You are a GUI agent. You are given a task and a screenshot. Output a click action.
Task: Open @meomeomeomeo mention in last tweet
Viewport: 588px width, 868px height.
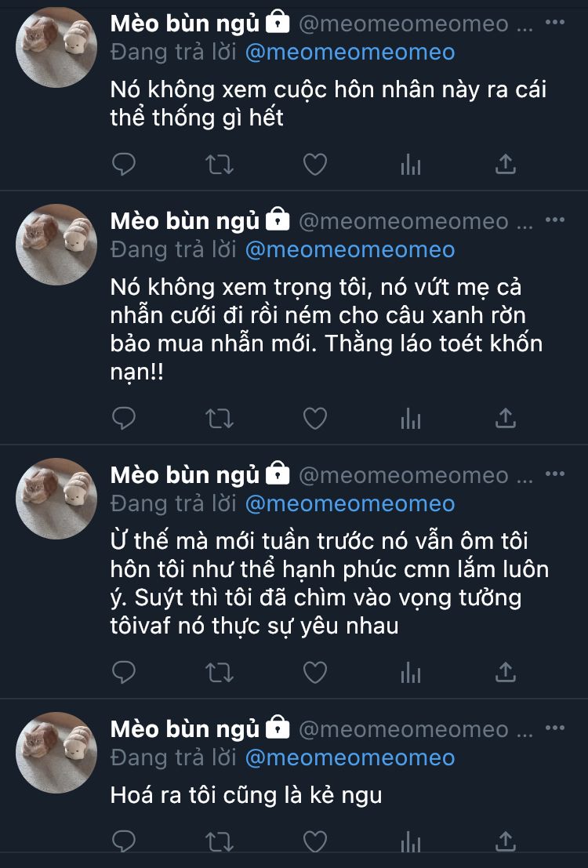click(x=350, y=758)
